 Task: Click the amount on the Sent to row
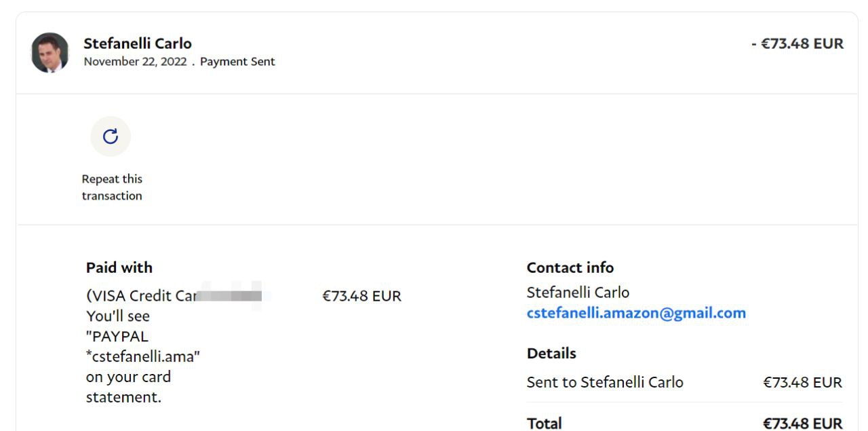(x=802, y=382)
